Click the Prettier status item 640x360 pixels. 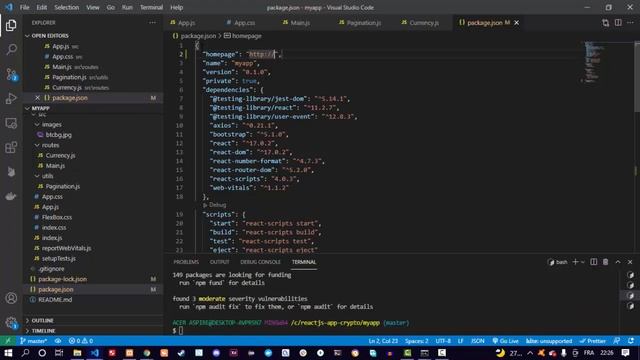(x=593, y=341)
